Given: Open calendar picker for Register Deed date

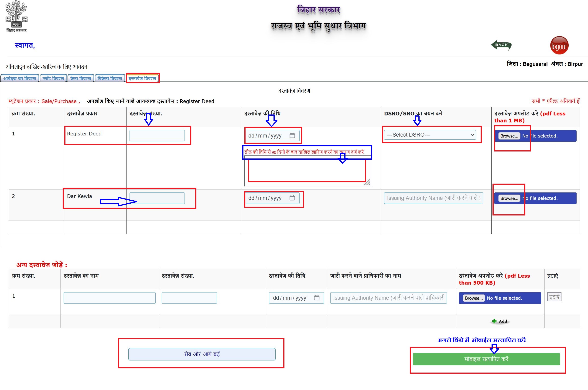Looking at the screenshot, I should (x=292, y=136).
